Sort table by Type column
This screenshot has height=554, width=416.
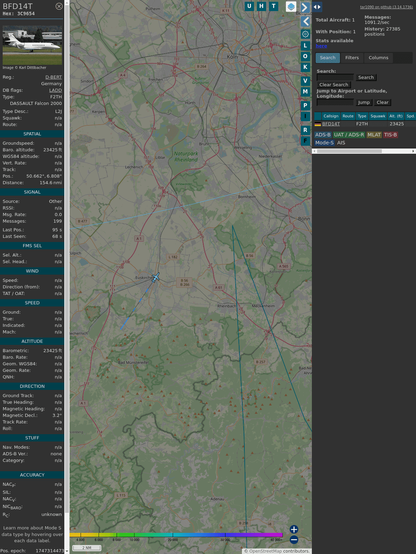pos(362,116)
